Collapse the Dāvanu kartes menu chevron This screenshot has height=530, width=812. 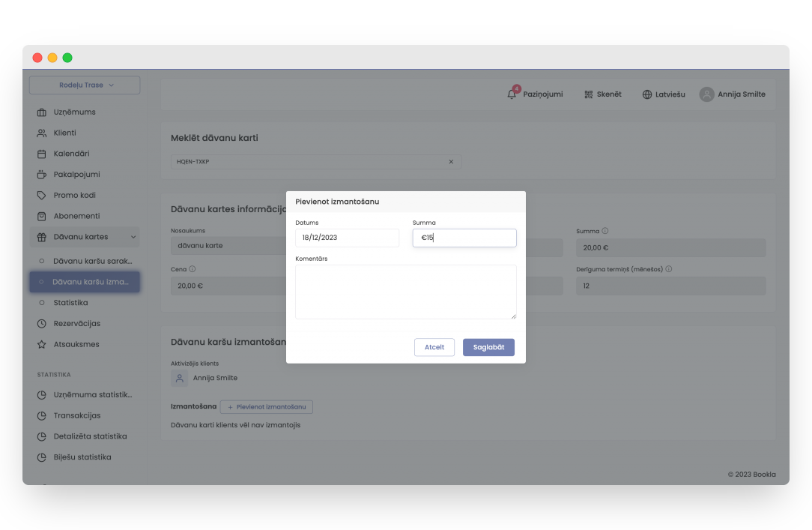coord(133,237)
